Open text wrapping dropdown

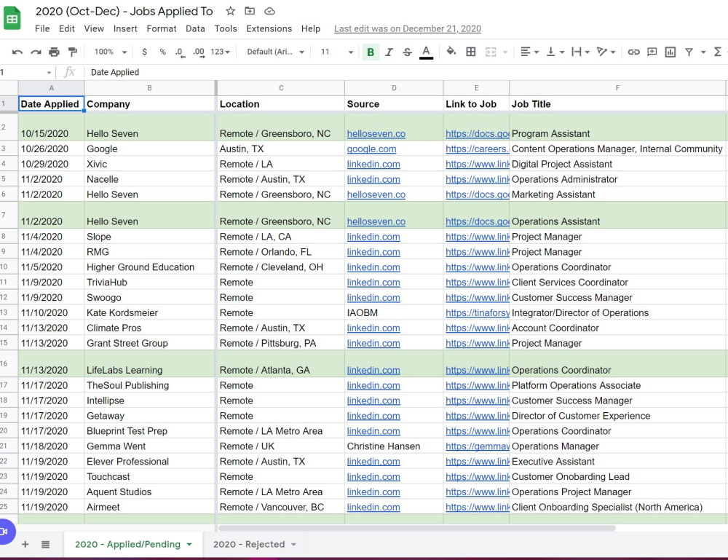coord(580,52)
